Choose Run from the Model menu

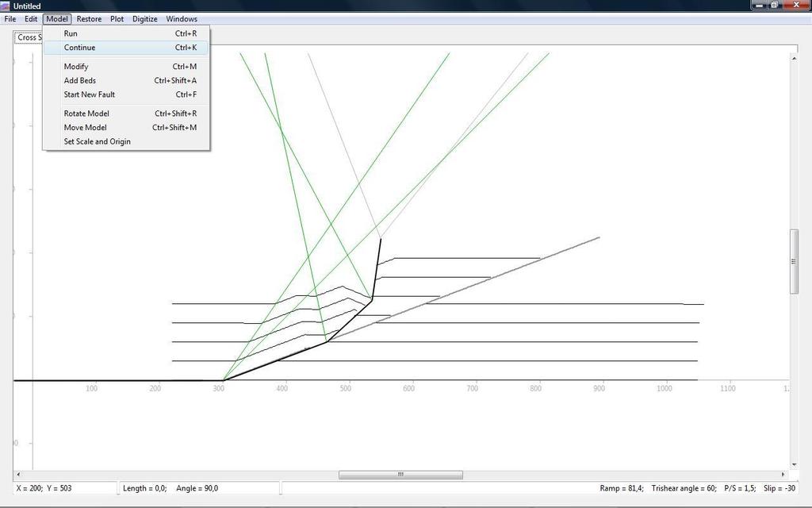click(126, 33)
